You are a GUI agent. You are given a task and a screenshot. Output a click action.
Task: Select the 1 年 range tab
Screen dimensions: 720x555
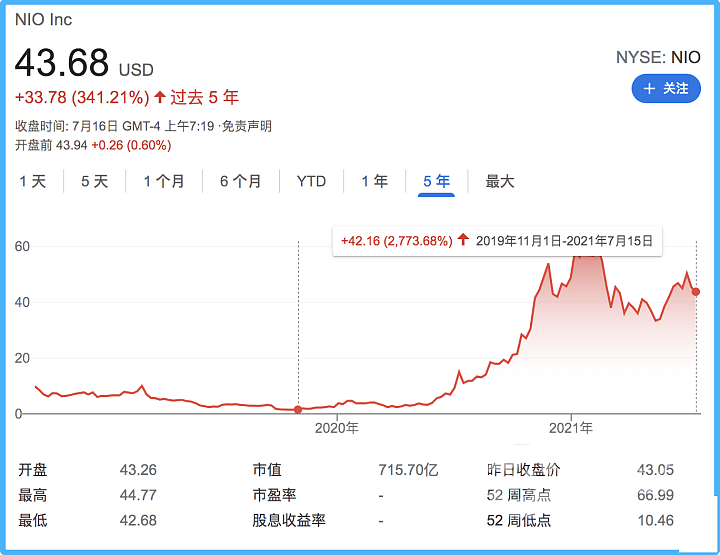click(375, 181)
